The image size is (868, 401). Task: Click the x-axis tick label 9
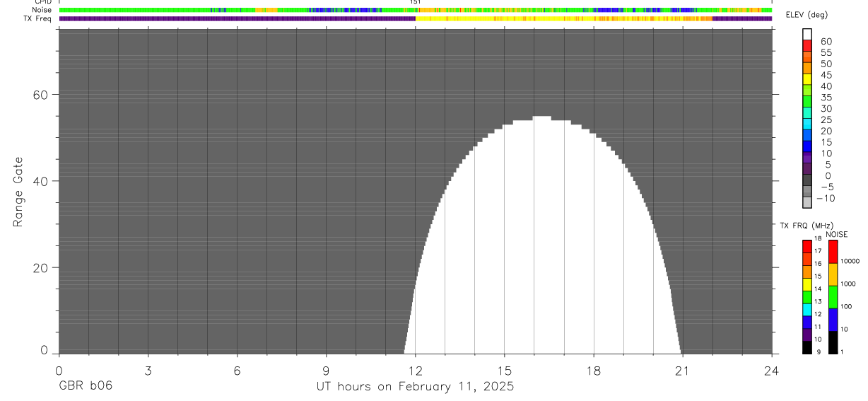point(326,370)
